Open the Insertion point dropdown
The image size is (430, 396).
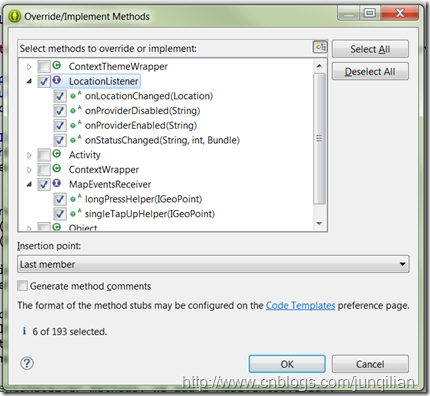(213, 264)
